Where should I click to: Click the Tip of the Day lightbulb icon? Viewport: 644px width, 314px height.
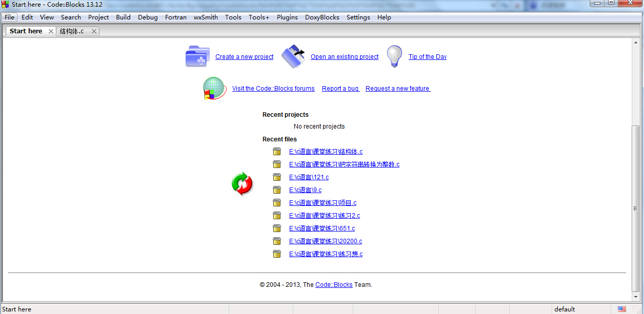click(394, 56)
